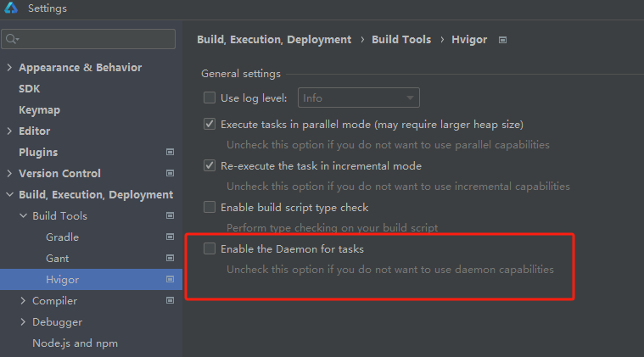Screen dimensions: 644x357
Task: Click the project-level icon beside Build Tools
Action: [x=170, y=215]
